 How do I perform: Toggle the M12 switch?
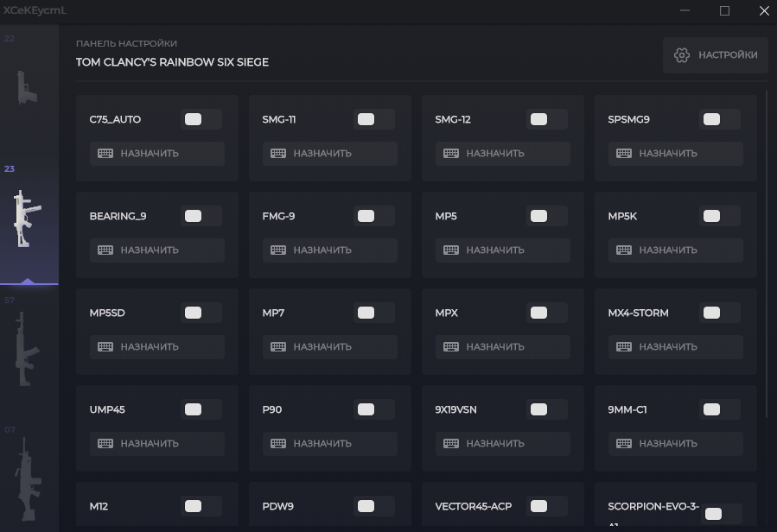(x=201, y=506)
